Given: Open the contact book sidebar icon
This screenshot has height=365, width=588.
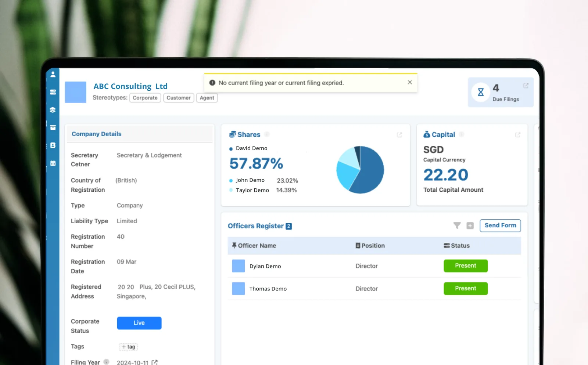Looking at the screenshot, I should click(53, 145).
